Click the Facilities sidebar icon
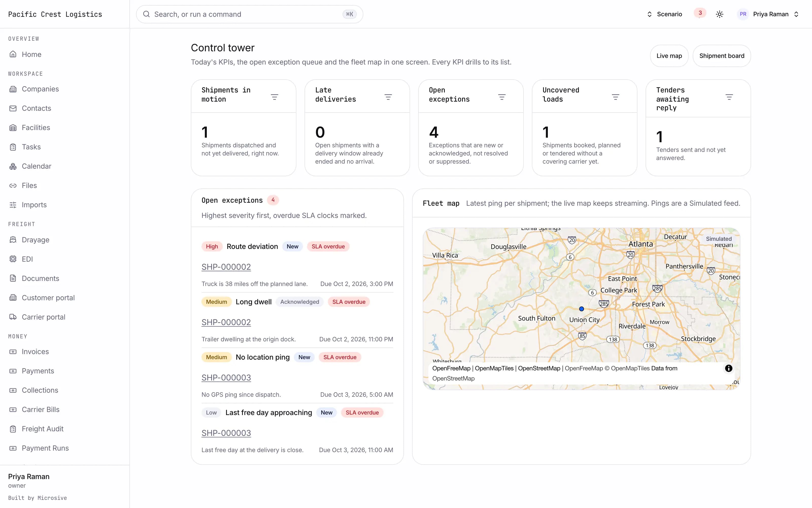Screen dimensions: 812x508 click(x=13, y=128)
